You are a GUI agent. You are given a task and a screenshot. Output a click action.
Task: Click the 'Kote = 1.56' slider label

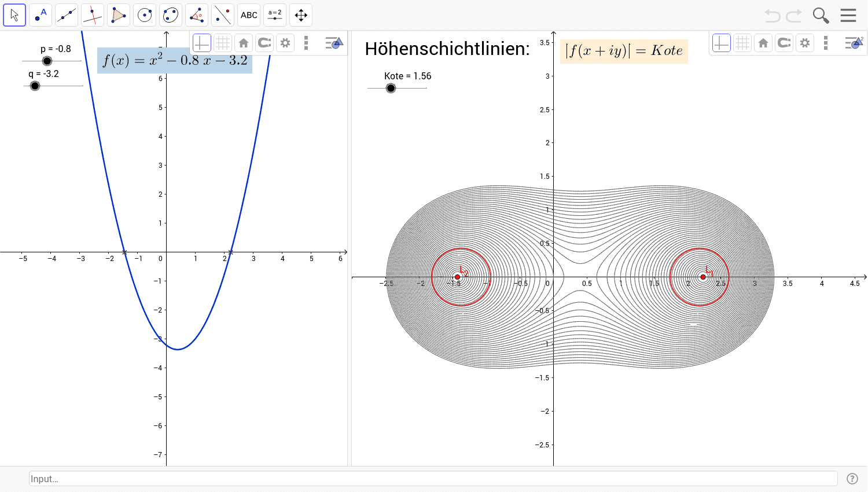point(408,76)
